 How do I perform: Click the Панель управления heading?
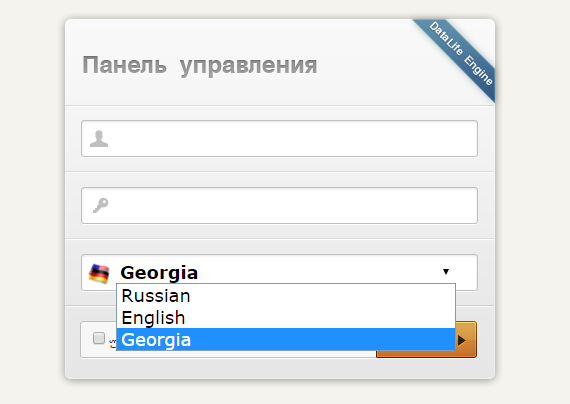[200, 66]
